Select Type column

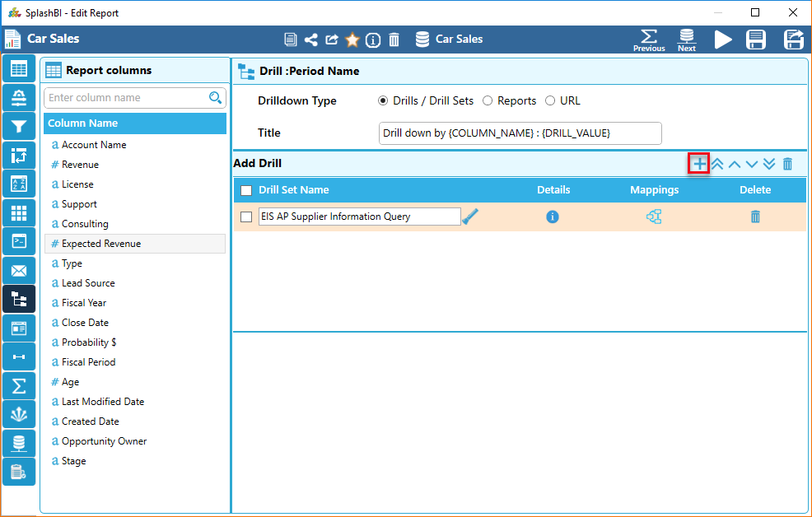135,263
